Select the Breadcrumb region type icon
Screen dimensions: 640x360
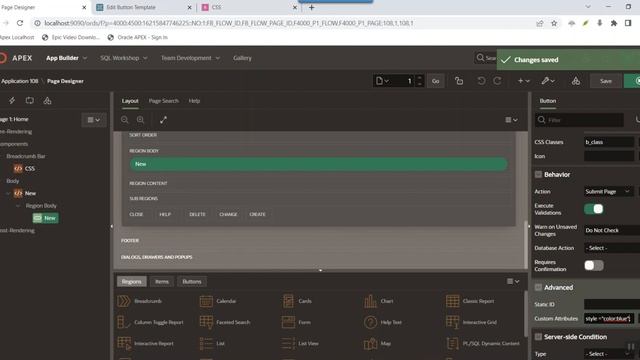coord(124,301)
